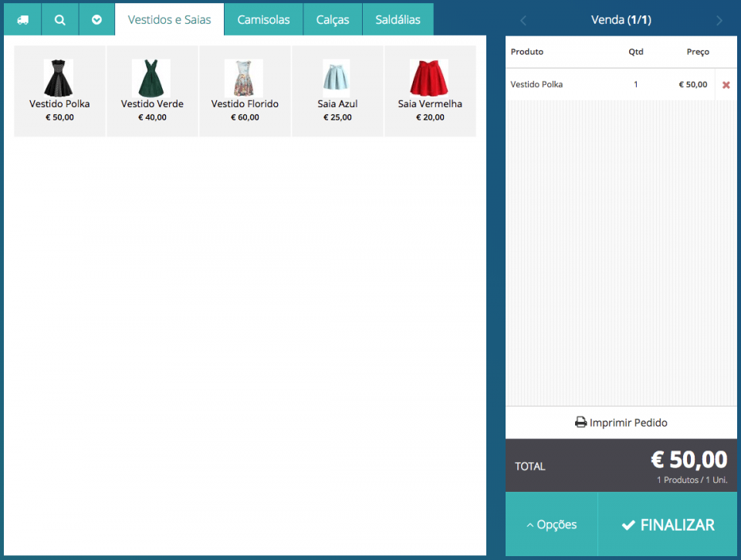Add Vestido Verde product
This screenshot has width=741, height=560.
tap(152, 91)
